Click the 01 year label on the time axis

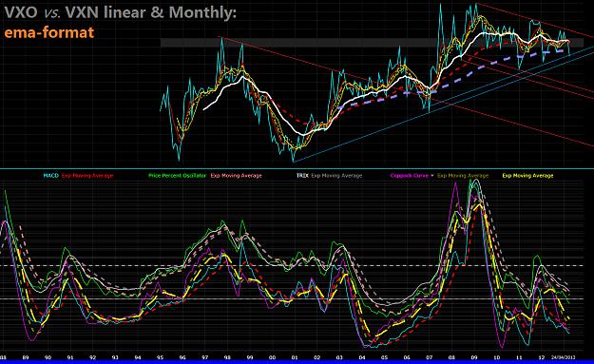coord(295,357)
